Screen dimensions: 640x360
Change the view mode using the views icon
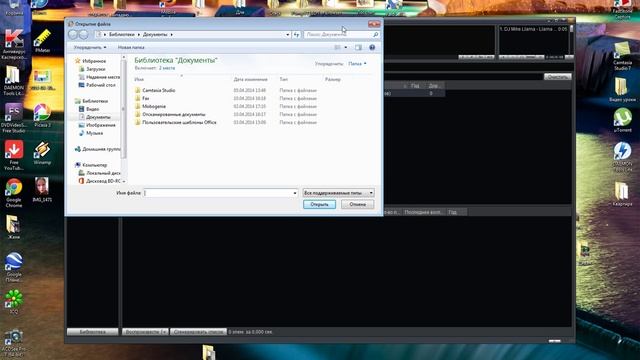coord(338,47)
